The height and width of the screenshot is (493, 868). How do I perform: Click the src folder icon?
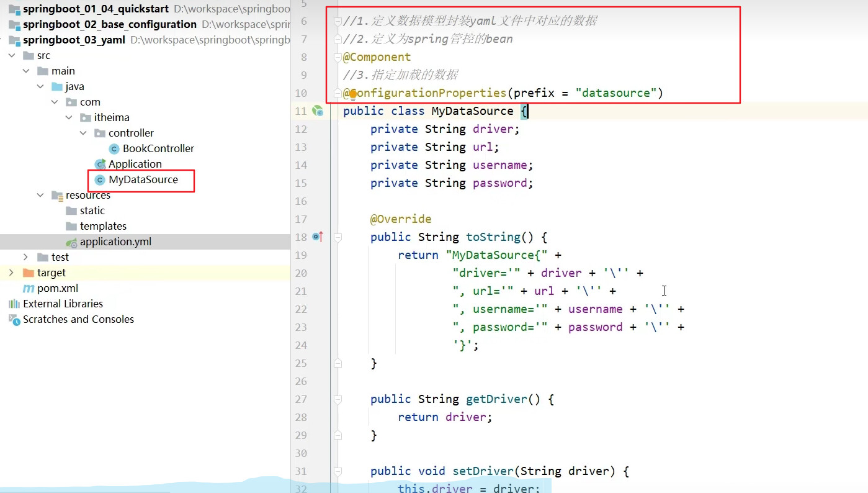pyautogui.click(x=29, y=55)
